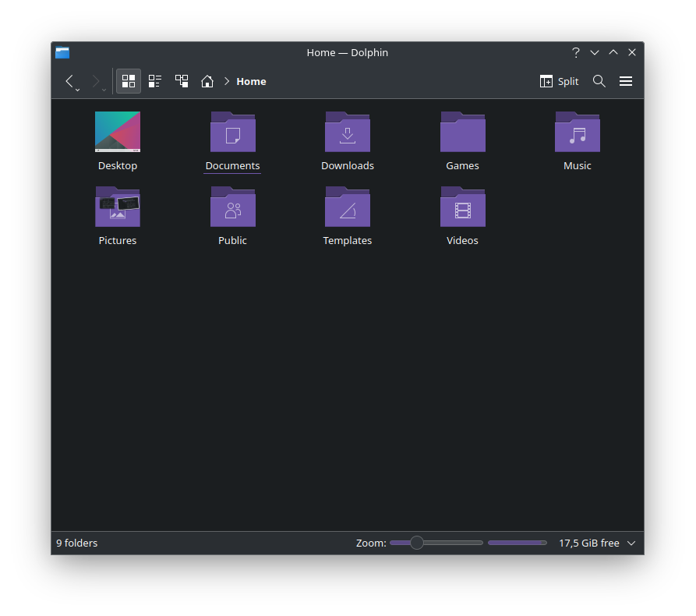Click the free disk space bar
The image size is (696, 616).
coord(517,543)
